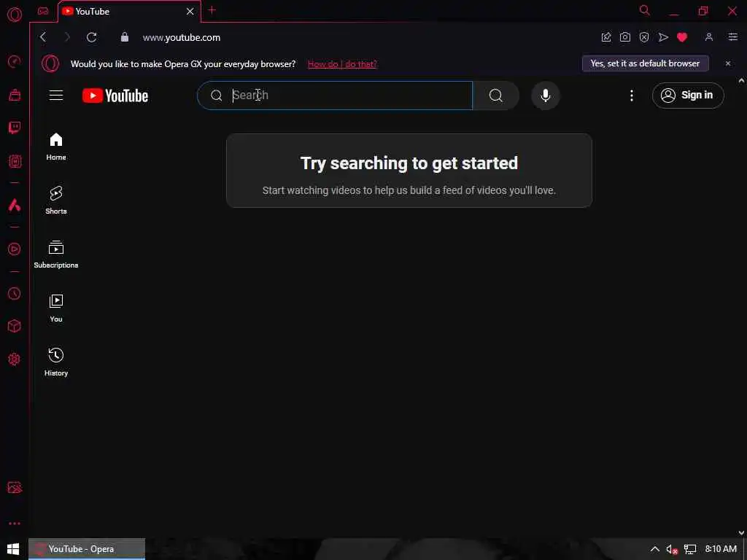Image resolution: width=747 pixels, height=560 pixels.
Task: Open Easy Setup sliders icon
Action: point(733,37)
